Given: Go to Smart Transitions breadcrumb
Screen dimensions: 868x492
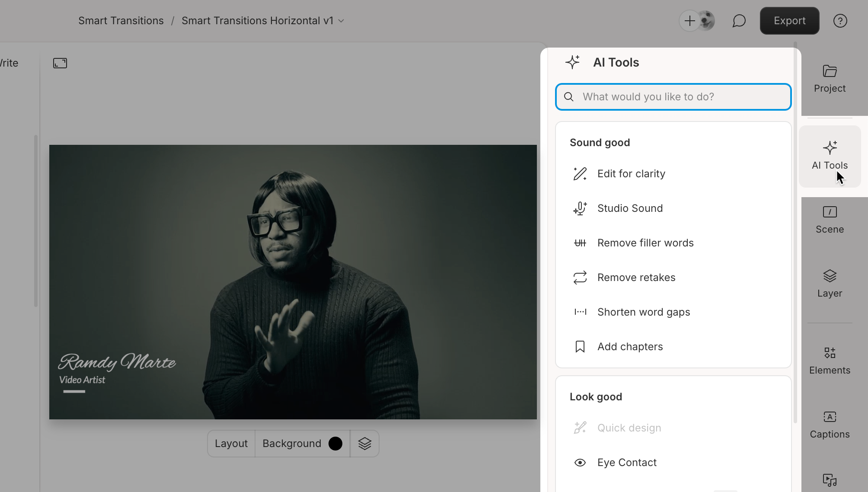Looking at the screenshot, I should [x=121, y=21].
